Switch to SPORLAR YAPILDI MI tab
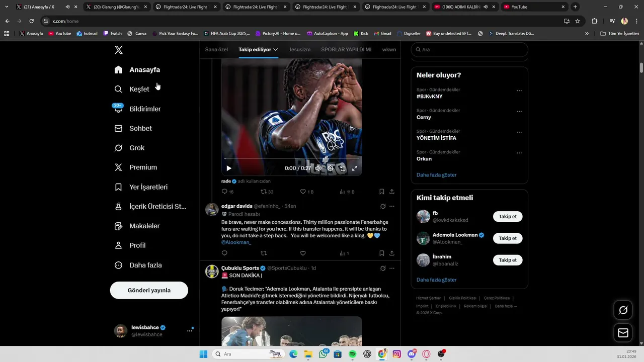644x362 pixels. tap(346, 49)
